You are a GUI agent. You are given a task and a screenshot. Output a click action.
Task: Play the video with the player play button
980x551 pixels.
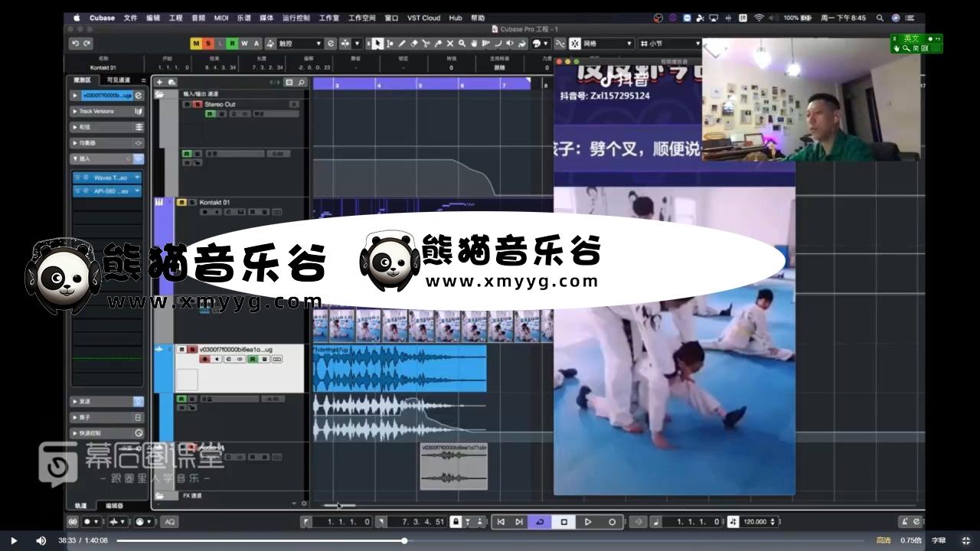coord(14,540)
